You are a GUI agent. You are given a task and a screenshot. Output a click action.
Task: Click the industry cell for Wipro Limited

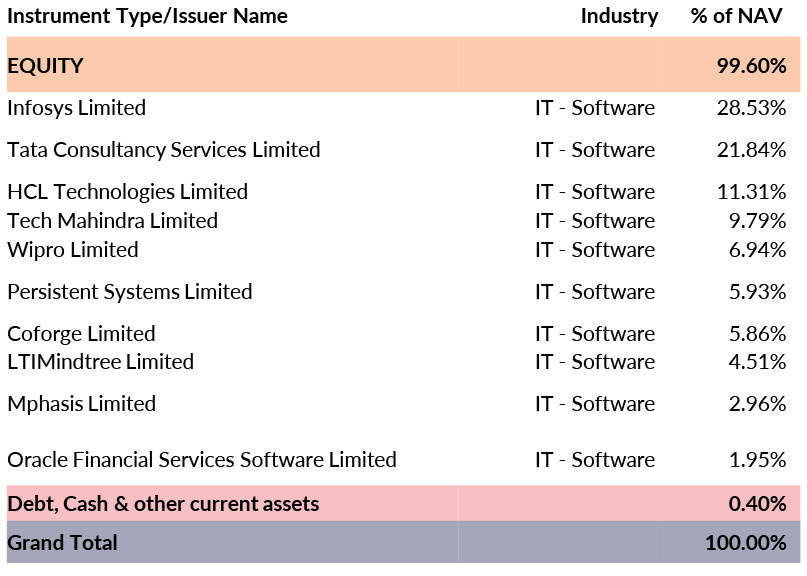(595, 250)
